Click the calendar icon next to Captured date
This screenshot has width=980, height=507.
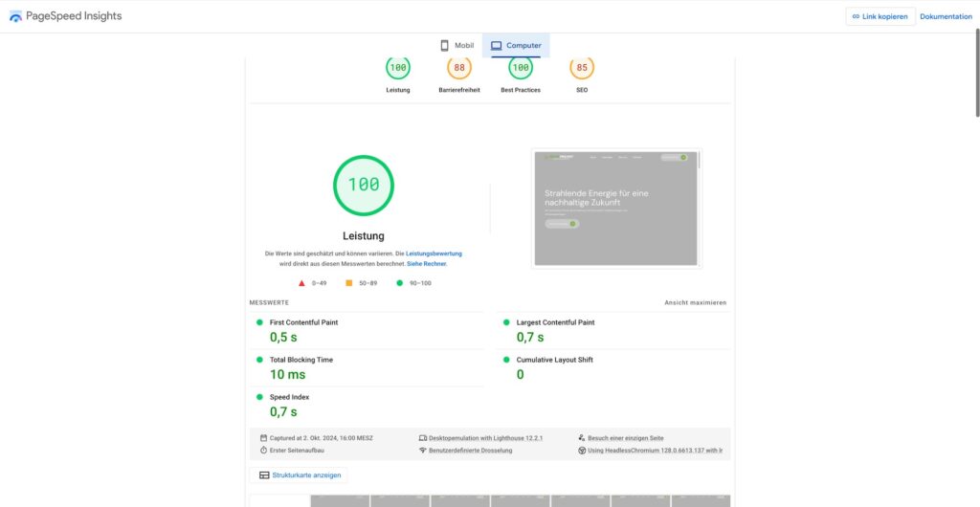[x=263, y=437]
